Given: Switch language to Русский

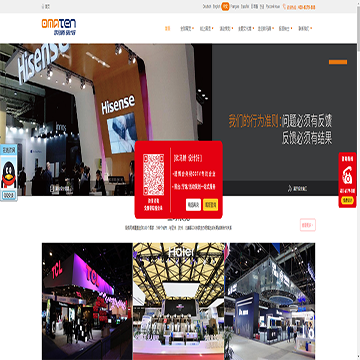Looking at the screenshot, I should pos(273,7).
